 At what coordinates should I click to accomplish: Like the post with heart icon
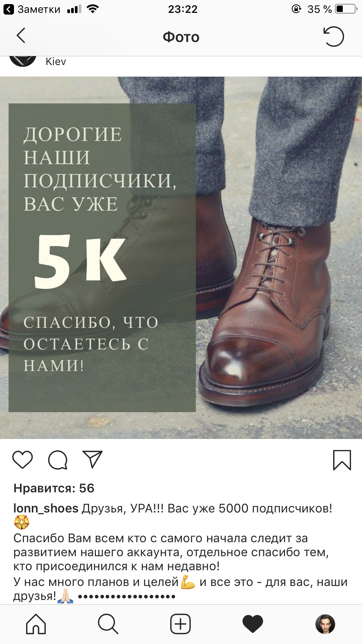pyautogui.click(x=22, y=460)
